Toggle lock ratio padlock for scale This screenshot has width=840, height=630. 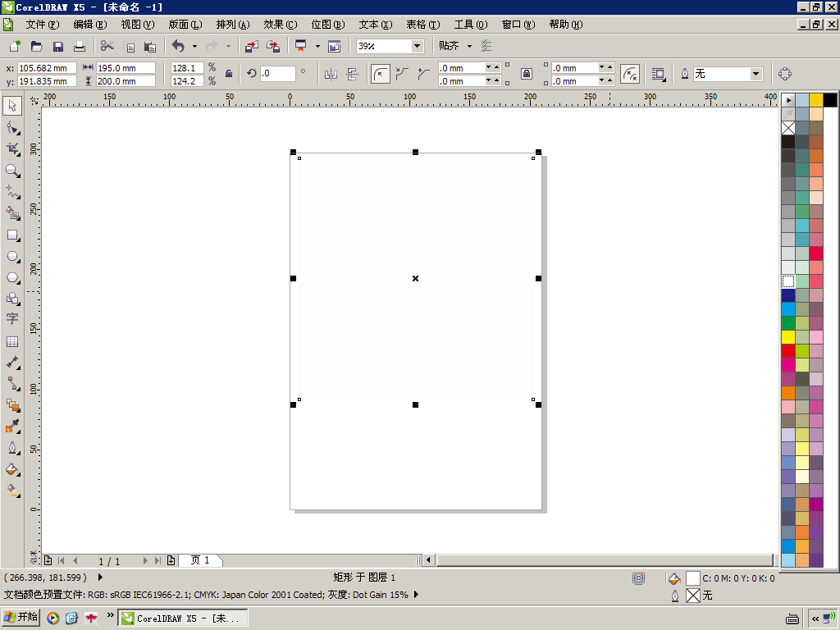click(229, 74)
